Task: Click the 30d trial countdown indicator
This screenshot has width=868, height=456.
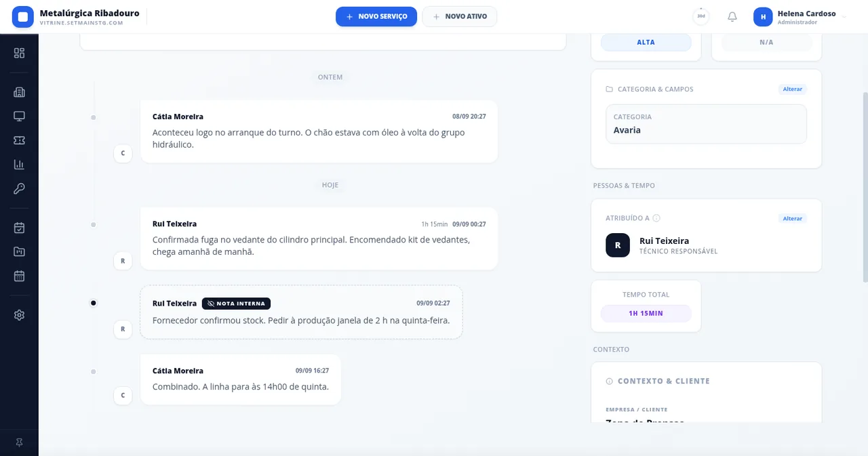Action: [x=701, y=16]
